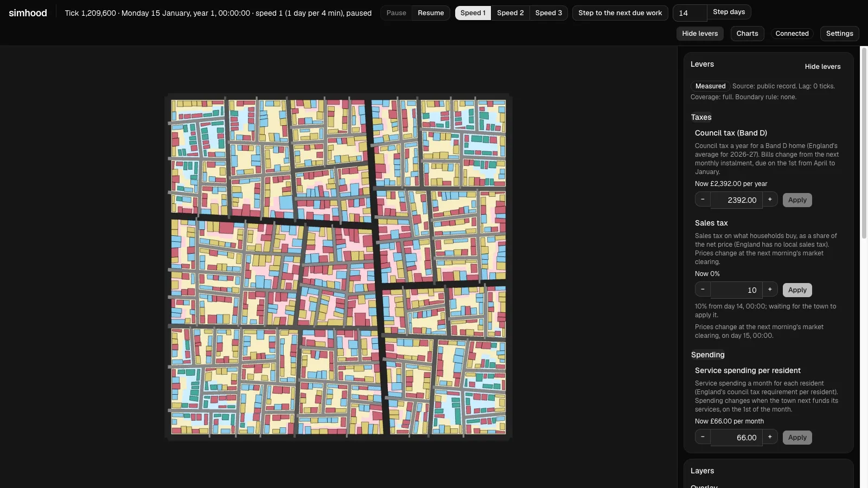
Task: Decrease Council tax with minus button
Action: point(703,200)
